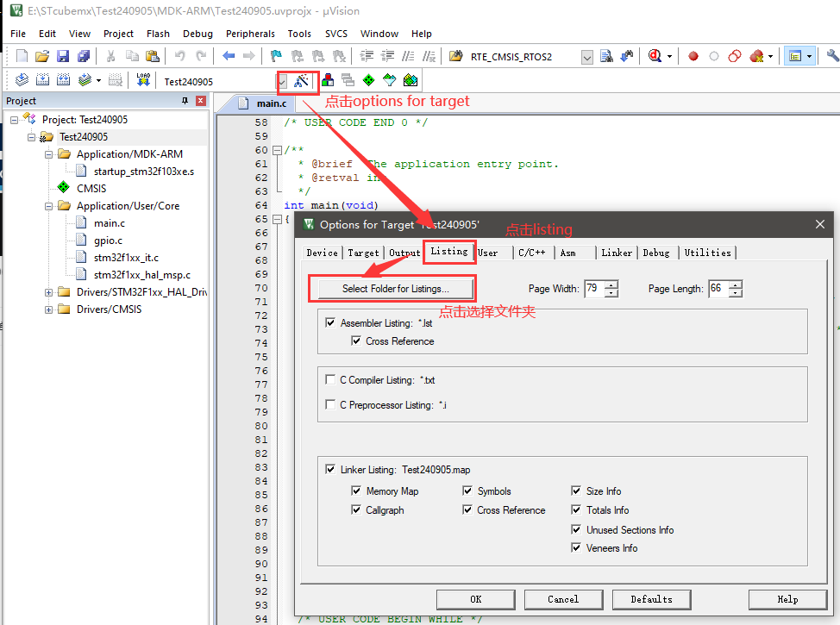Open the Test240905 target dropdown
840x625 pixels.
(x=282, y=82)
